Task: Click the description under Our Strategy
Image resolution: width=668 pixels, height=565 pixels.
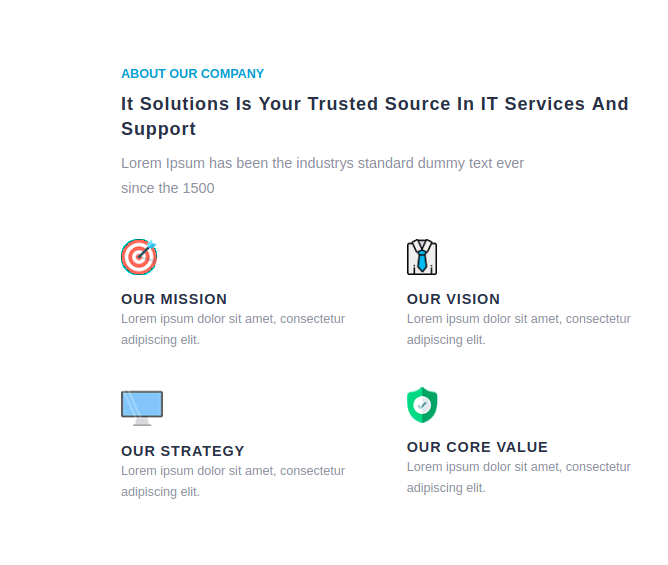Action: 232,481
